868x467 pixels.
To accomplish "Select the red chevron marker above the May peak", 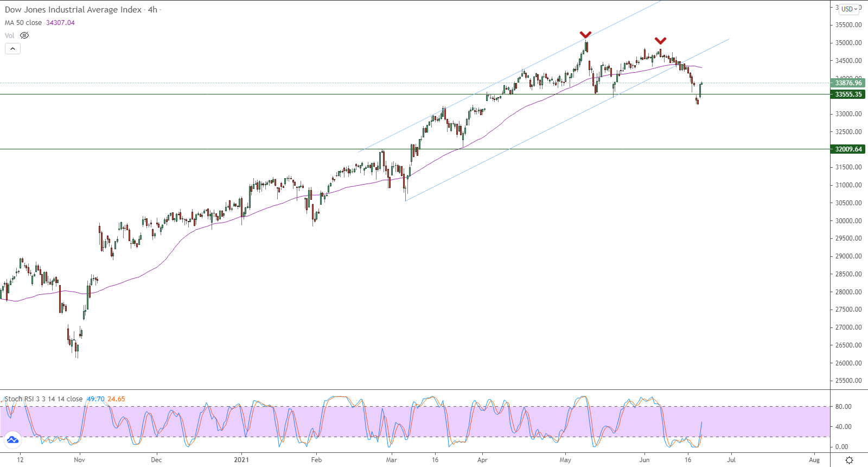I will click(585, 35).
